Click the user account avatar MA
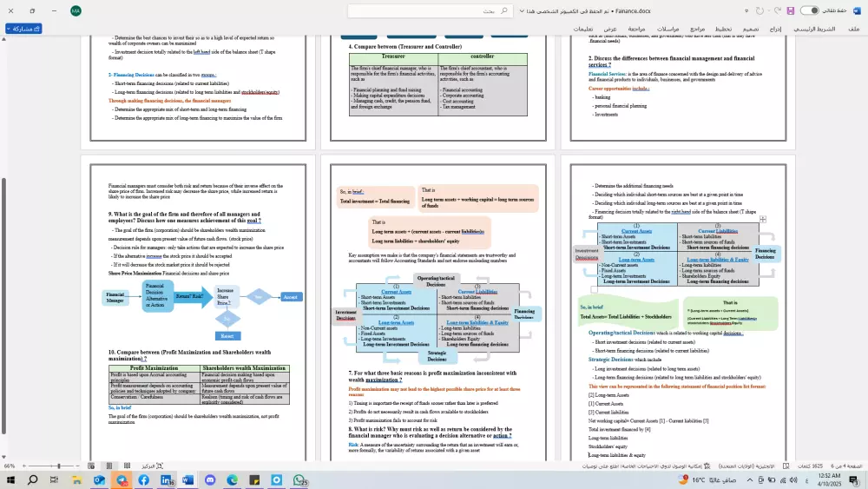The width and height of the screenshot is (868, 489). click(x=76, y=10)
